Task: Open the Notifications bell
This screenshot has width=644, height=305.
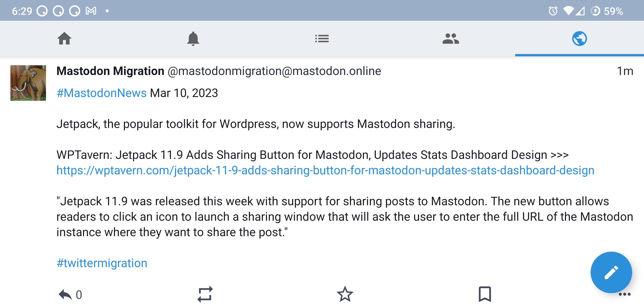Action: pyautogui.click(x=193, y=39)
